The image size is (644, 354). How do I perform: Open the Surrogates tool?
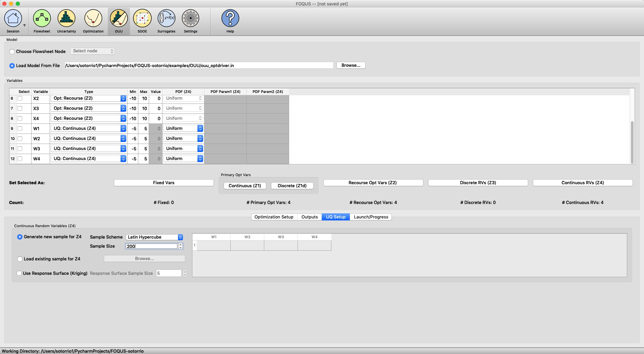click(167, 18)
